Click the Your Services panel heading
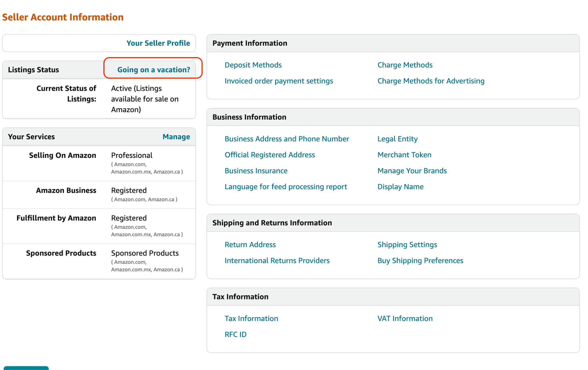 31,137
